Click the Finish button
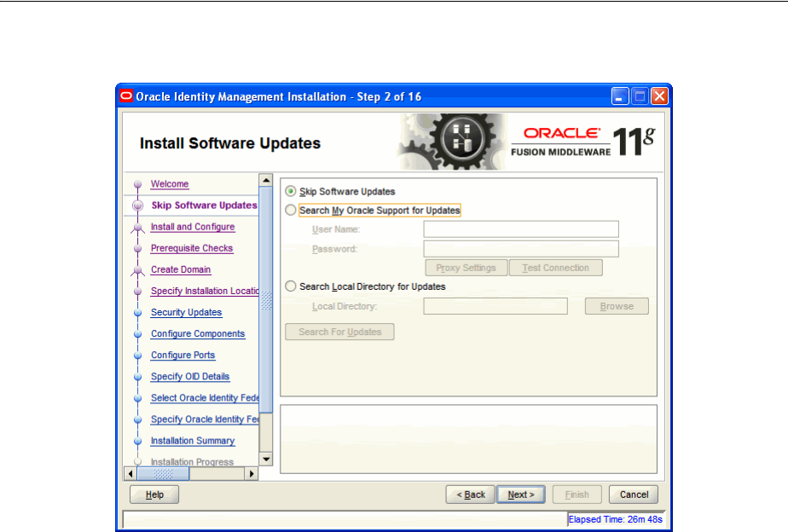788x532 pixels. pos(577,494)
